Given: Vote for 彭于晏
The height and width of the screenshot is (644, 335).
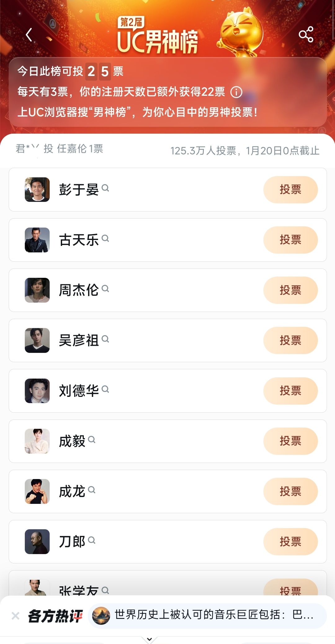Looking at the screenshot, I should [291, 189].
